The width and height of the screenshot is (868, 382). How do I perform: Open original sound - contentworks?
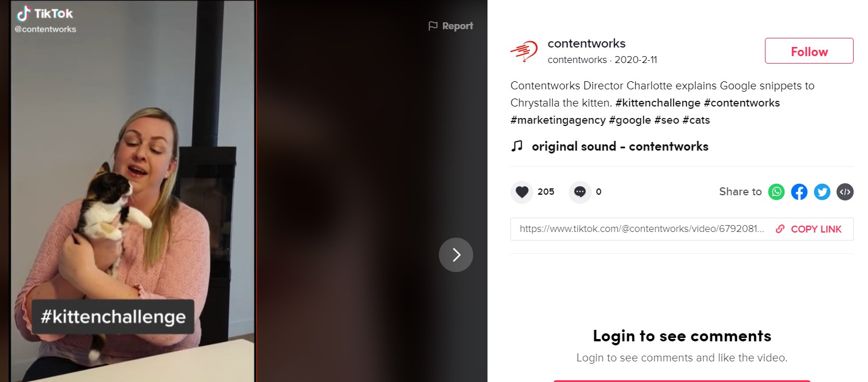pyautogui.click(x=620, y=147)
